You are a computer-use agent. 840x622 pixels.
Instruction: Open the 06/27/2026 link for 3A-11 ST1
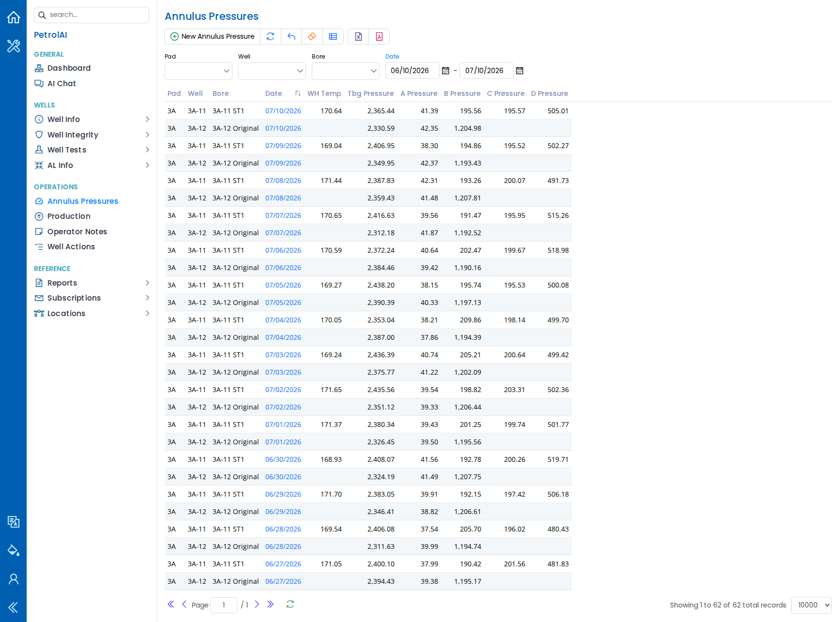click(283, 564)
